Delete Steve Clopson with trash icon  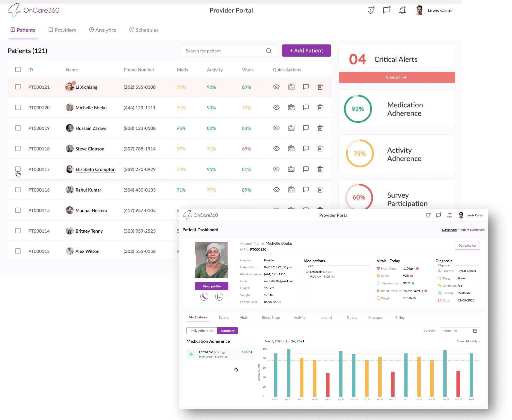pyautogui.click(x=320, y=148)
